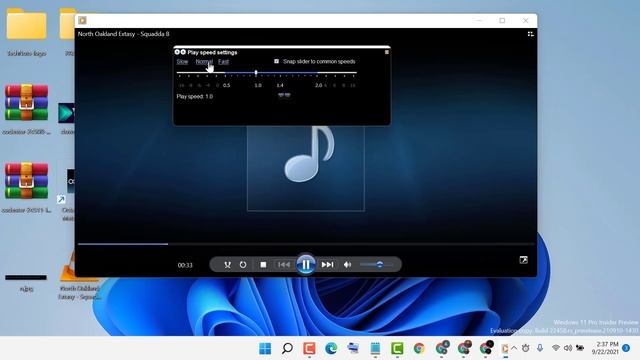Viewport: 640px width, 360px height.
Task: Open the system volume tray icon
Action: (x=568, y=348)
